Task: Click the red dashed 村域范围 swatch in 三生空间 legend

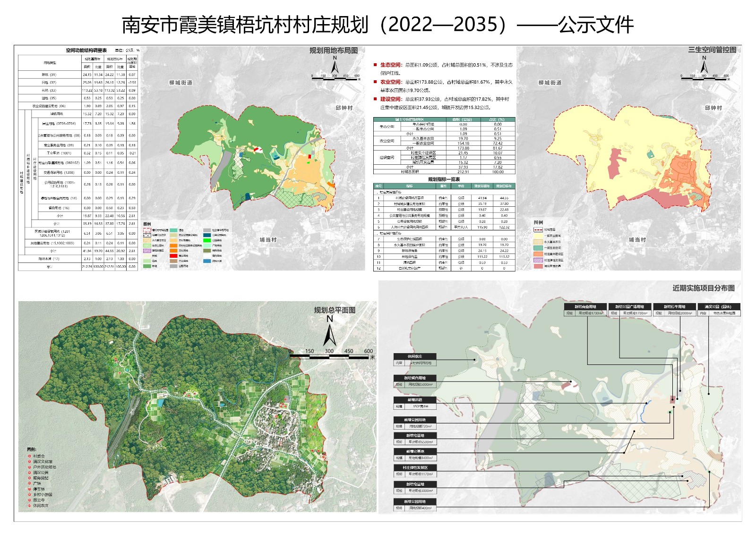Action: pos(538,229)
